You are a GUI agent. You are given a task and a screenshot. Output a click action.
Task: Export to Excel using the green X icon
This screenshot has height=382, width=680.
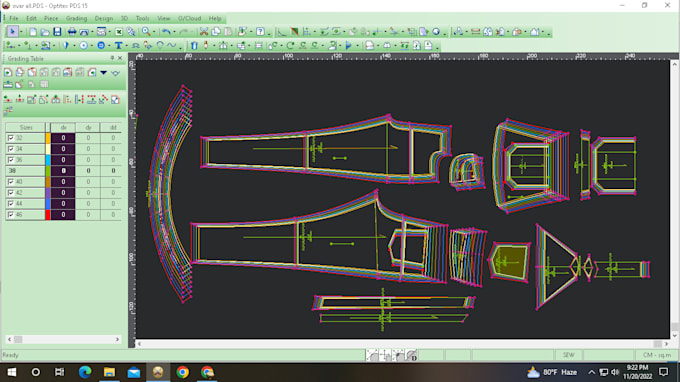point(118,32)
